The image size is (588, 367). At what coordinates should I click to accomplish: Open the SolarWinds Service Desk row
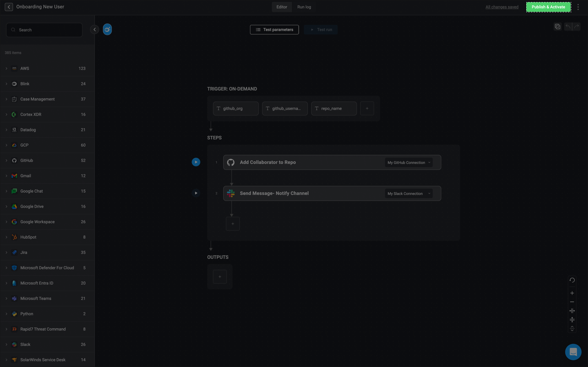point(47,360)
